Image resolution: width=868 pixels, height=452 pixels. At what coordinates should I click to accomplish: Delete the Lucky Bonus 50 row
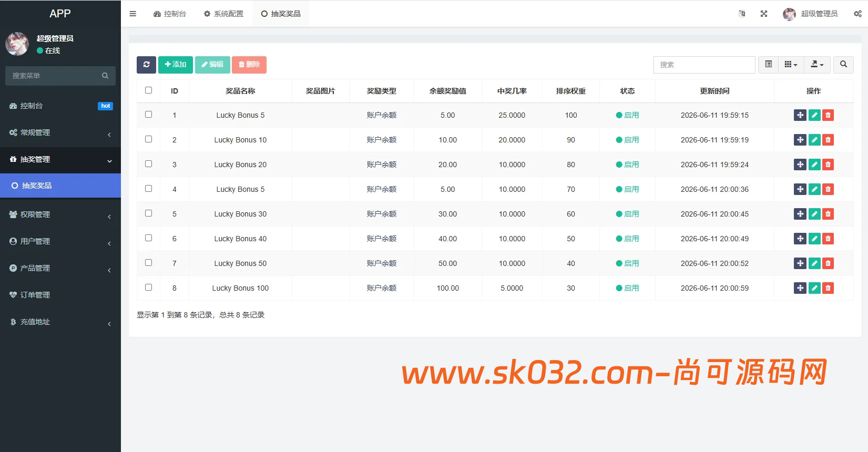tap(828, 263)
